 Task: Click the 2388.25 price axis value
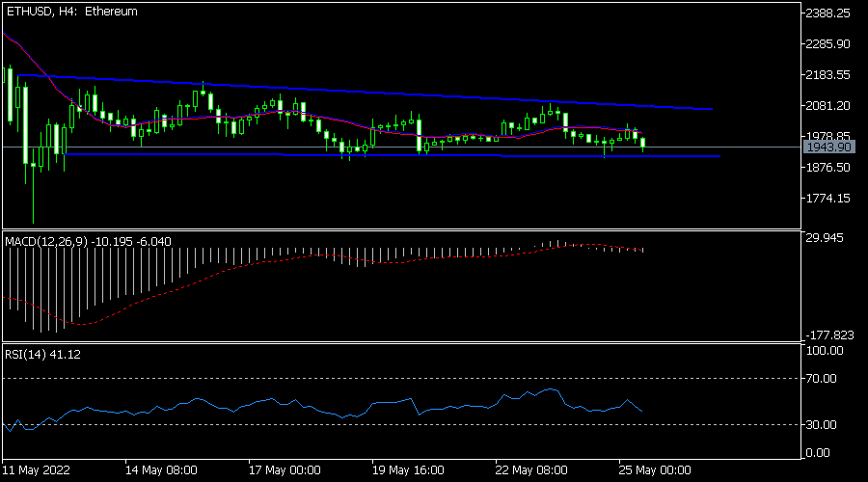[827, 13]
